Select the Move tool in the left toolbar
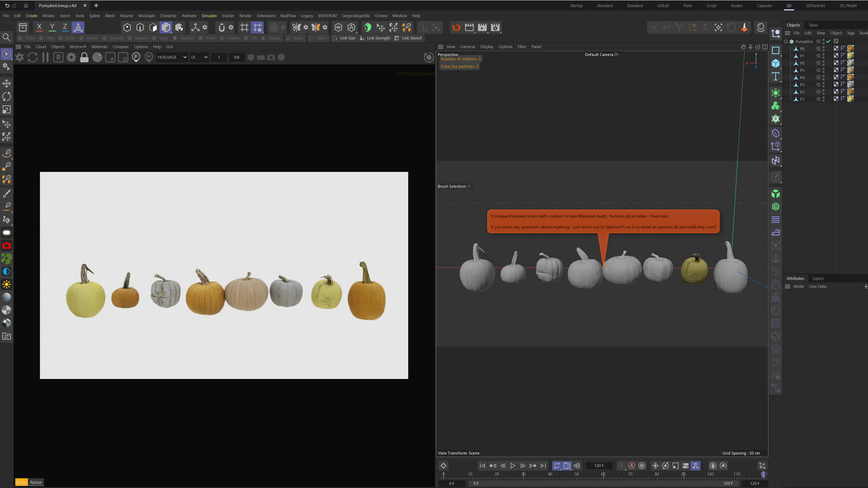The image size is (868, 488). (x=7, y=83)
